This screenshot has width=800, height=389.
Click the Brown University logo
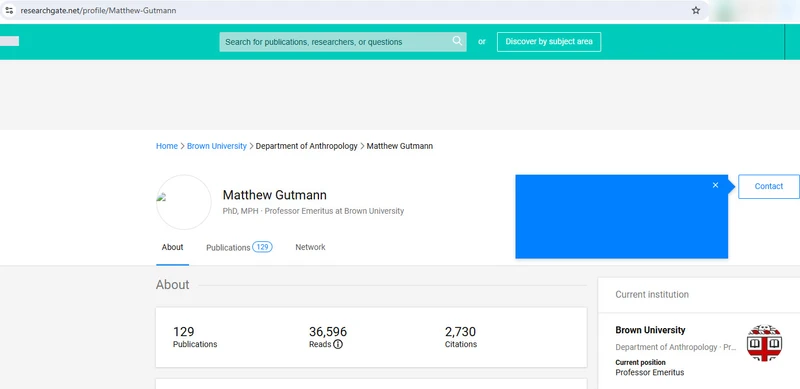click(x=764, y=343)
